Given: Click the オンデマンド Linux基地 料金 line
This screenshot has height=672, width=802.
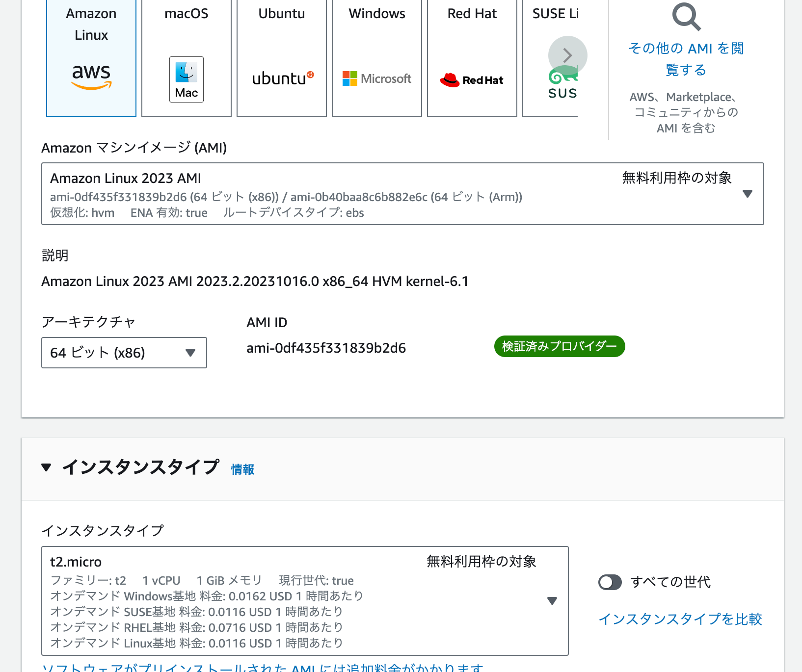Looking at the screenshot, I should (x=196, y=643).
